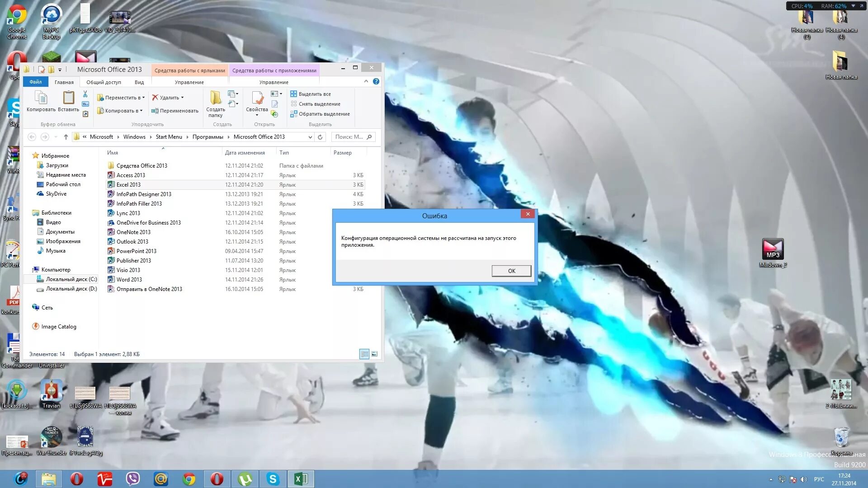The width and height of the screenshot is (868, 488).
Task: Click the Refresh button beside the address bar
Action: 320,137
